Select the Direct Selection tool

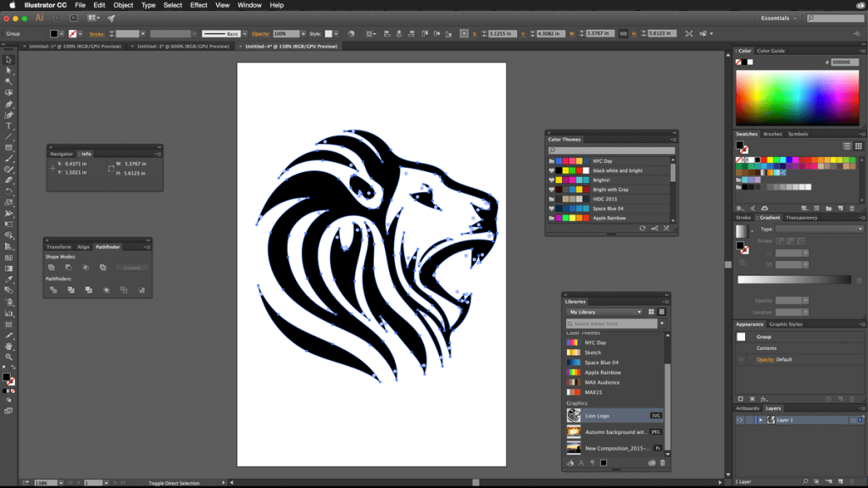8,71
